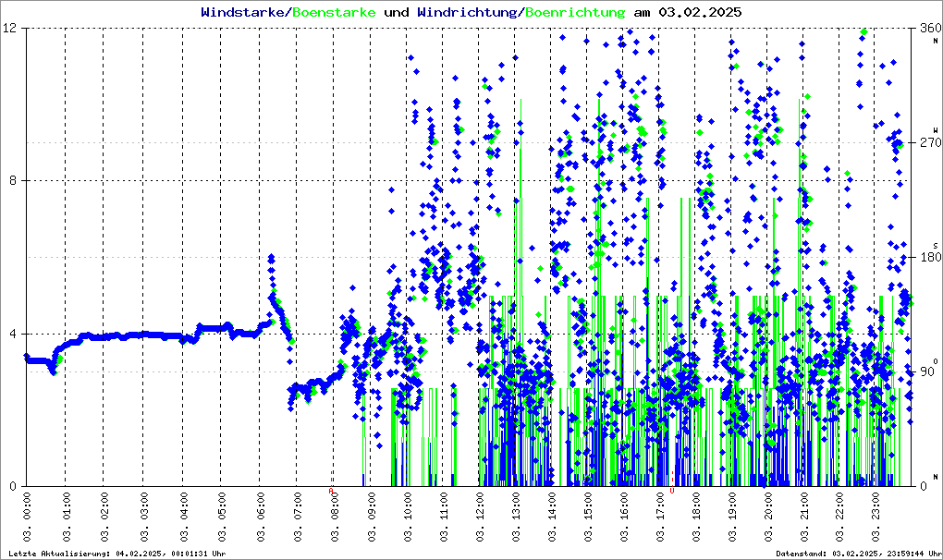The image size is (943, 560).
Task: Click right axis value '180'
Action: click(930, 257)
